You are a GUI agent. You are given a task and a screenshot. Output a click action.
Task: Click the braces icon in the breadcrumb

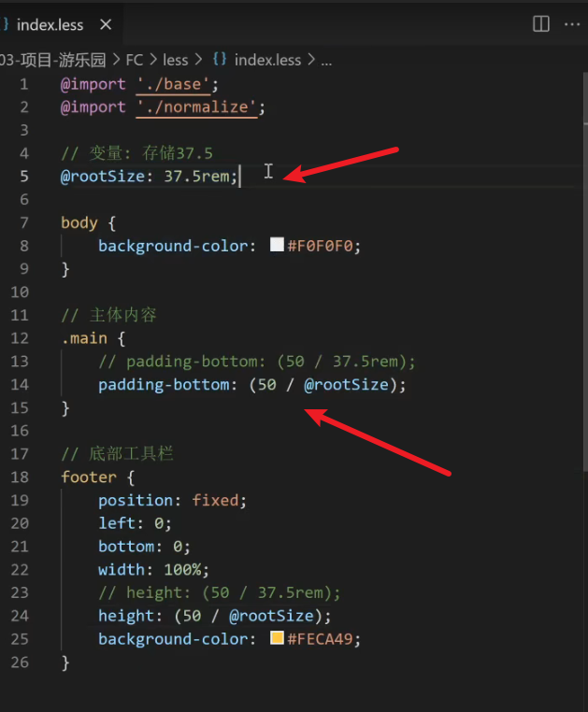point(220,59)
